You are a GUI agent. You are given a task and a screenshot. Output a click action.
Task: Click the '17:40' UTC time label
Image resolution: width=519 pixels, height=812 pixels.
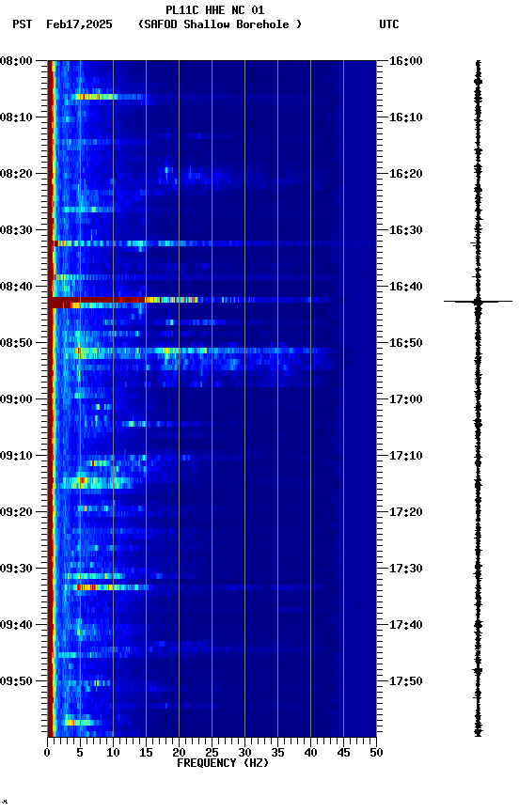[x=406, y=625]
